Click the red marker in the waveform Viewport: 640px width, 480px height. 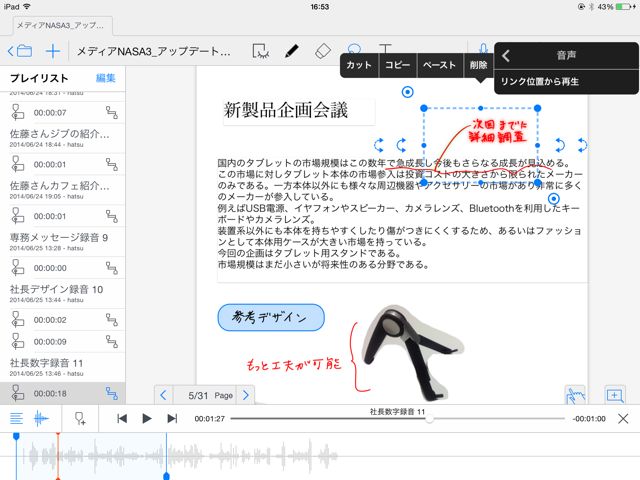[x=58, y=456]
